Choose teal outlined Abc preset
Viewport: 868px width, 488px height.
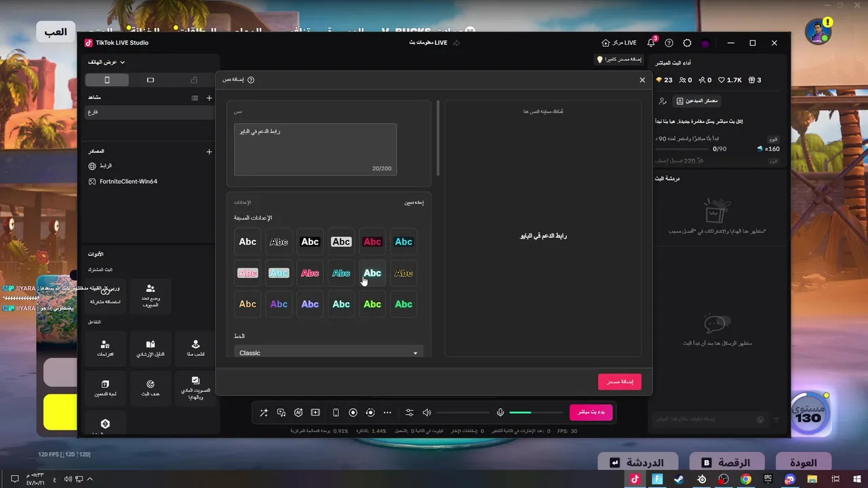coord(341,273)
